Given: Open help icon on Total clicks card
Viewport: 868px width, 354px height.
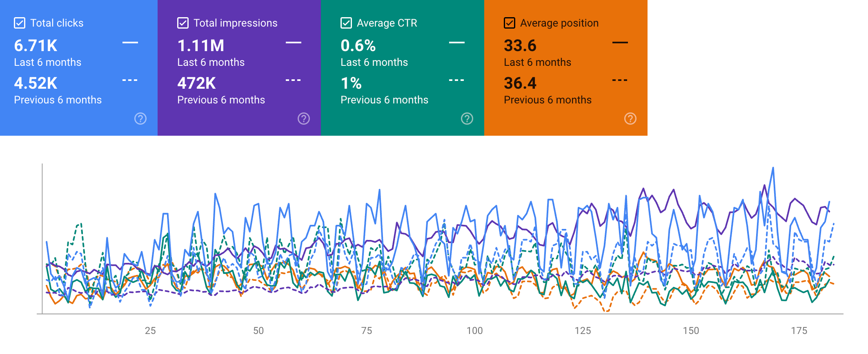Looking at the screenshot, I should pos(140,119).
